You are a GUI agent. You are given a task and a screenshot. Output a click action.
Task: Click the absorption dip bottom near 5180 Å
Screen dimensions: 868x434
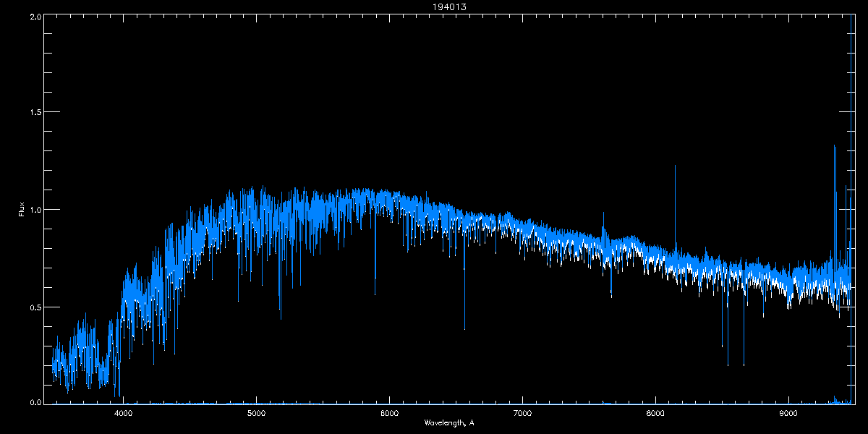click(x=281, y=318)
